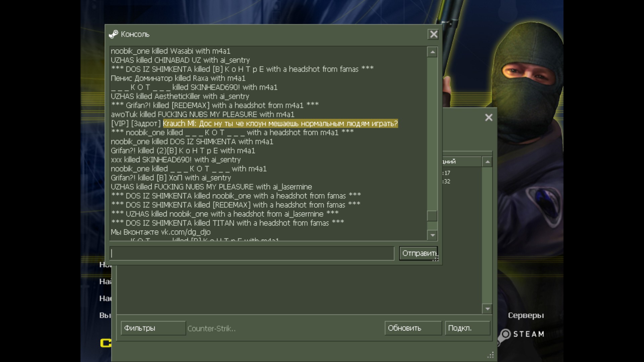Click the server list scroll up arrow

(487, 162)
